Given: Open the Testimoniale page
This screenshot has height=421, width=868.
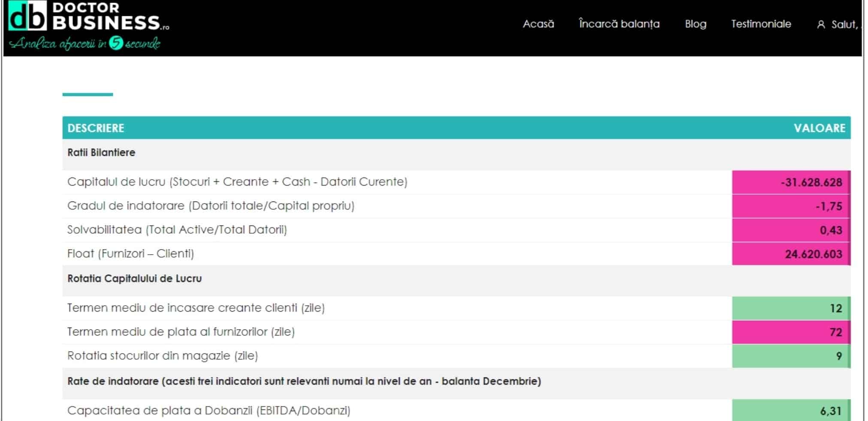Looking at the screenshot, I should pos(761,24).
